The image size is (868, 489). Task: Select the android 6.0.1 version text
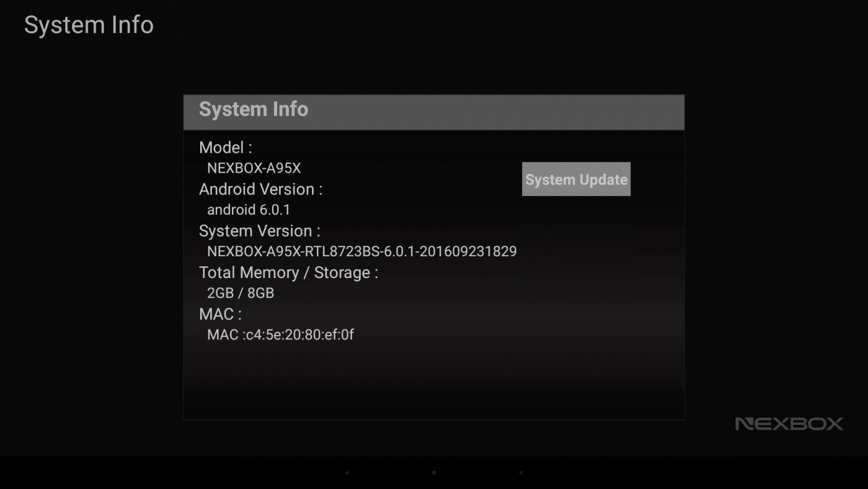[x=248, y=210]
